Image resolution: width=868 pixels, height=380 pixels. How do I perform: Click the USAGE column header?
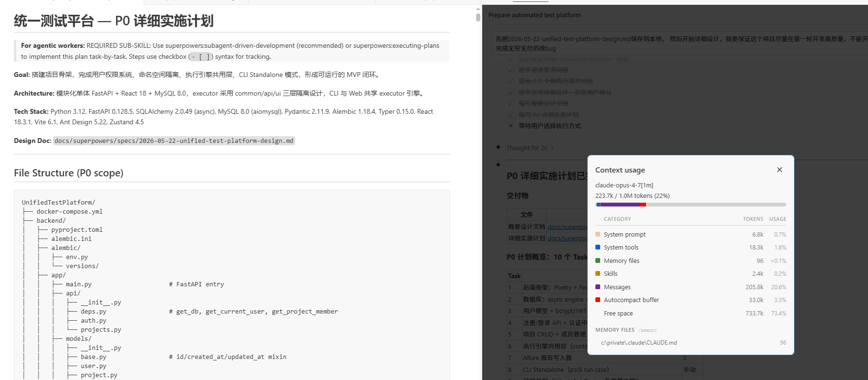tap(777, 219)
